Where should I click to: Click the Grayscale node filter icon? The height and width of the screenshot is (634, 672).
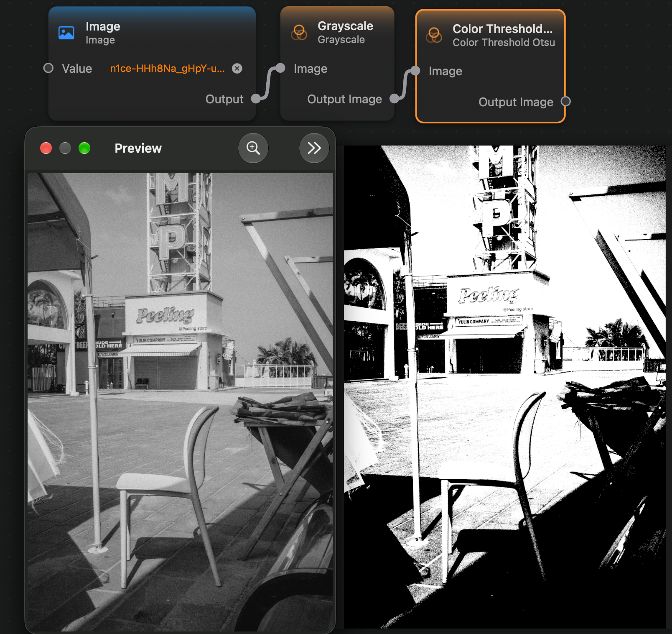[299, 32]
